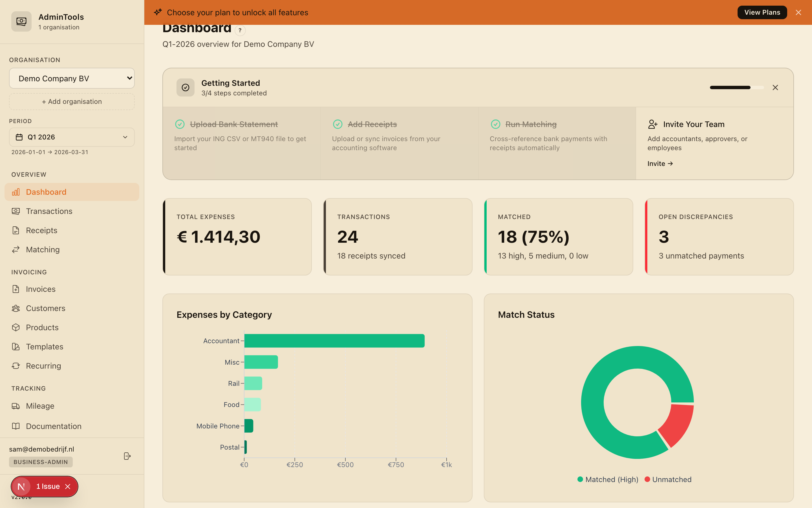Click the Dashboard help question mark
Viewport: 812px width, 508px height.
pos(240,30)
